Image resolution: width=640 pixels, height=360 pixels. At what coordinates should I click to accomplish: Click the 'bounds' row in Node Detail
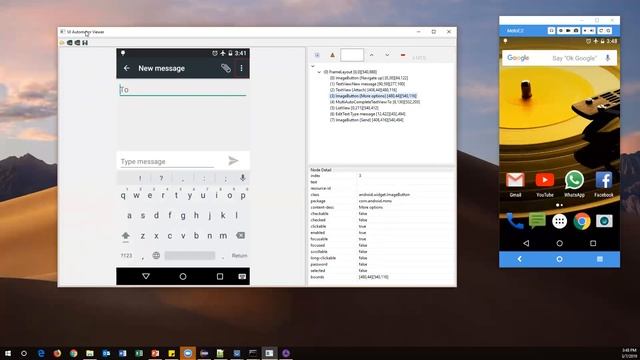(x=382, y=277)
